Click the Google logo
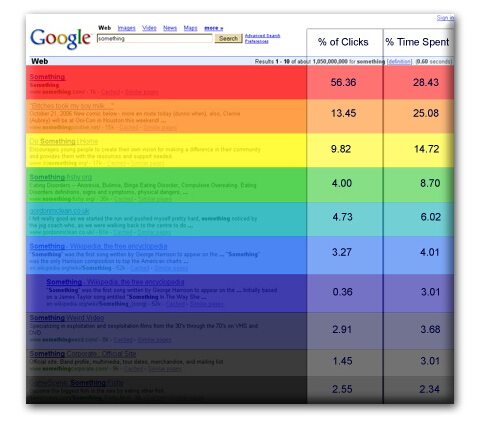The image size is (503, 426). (60, 39)
